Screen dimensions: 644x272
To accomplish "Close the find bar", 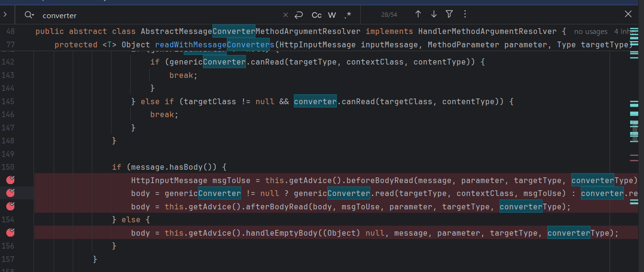I will coord(628,14).
